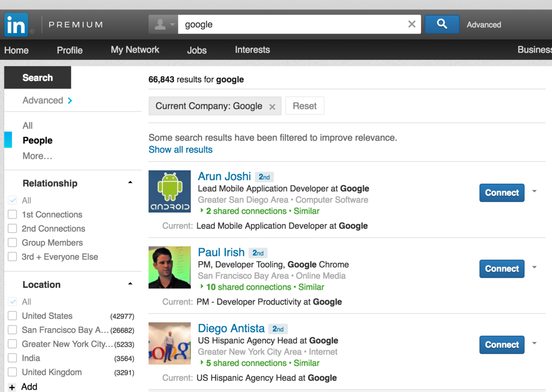Open Diego Antista's profile photo
Viewport: 552px width, 392px height.
169,343
